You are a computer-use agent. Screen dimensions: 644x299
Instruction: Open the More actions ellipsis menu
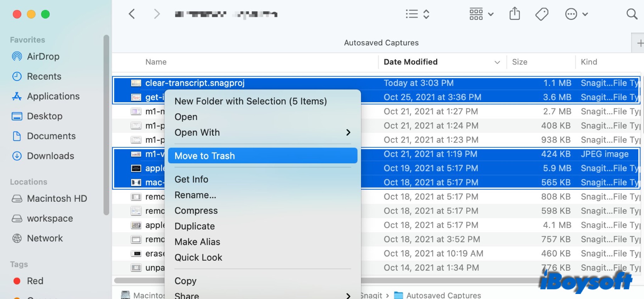[x=576, y=14]
